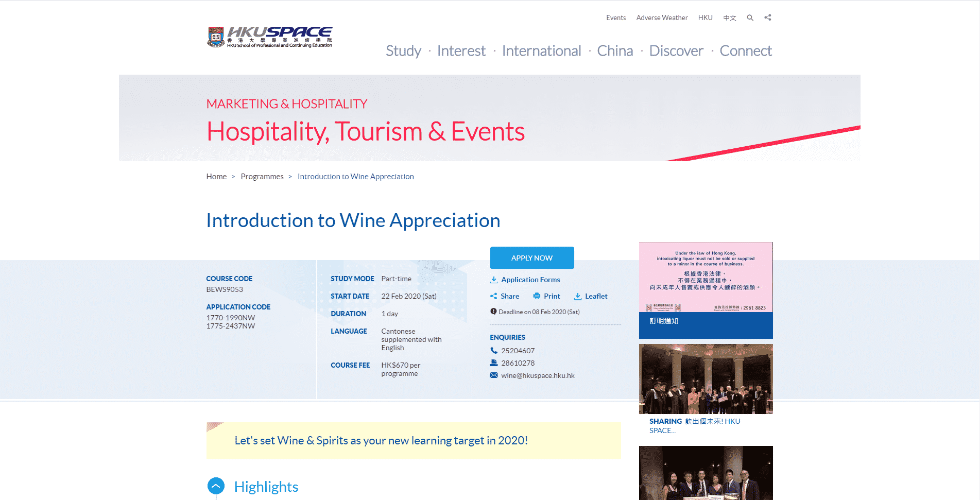The width and height of the screenshot is (980, 500).
Task: Open Application Forms link
Action: 530,280
